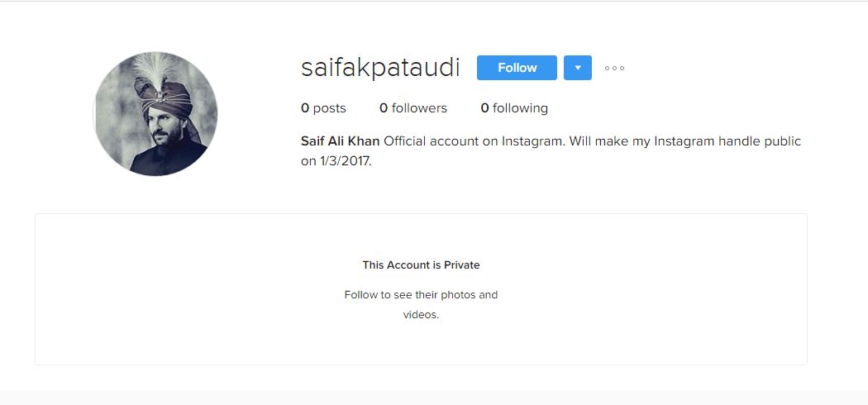Select the saifakpataudi username heading
Viewport: 868px width, 405px height.
[x=380, y=68]
